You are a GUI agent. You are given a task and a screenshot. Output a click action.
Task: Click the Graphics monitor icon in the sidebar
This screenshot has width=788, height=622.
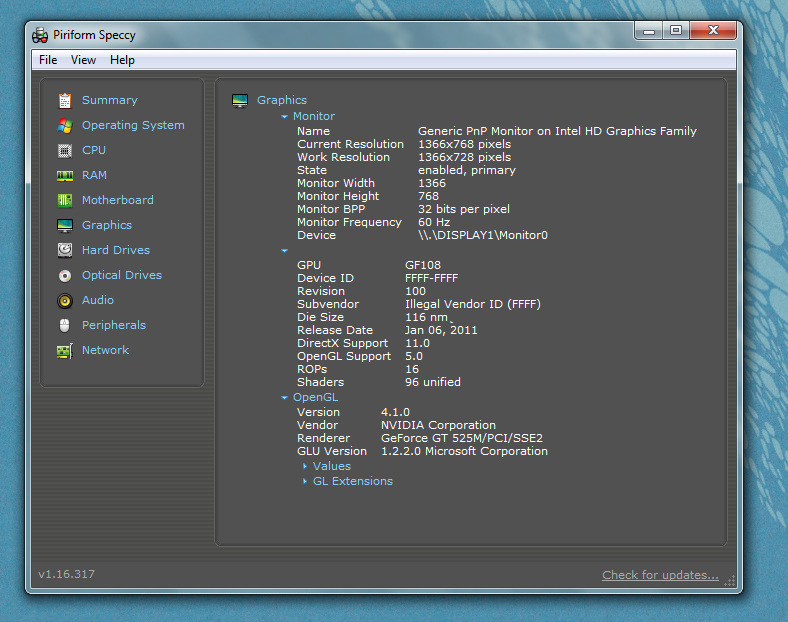[65, 226]
